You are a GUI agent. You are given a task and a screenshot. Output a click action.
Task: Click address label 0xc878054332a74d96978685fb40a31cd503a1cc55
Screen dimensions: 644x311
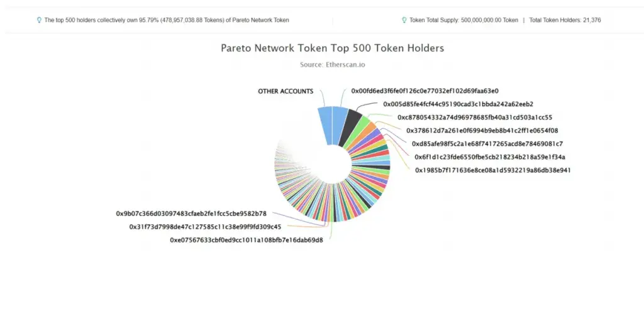click(x=475, y=117)
